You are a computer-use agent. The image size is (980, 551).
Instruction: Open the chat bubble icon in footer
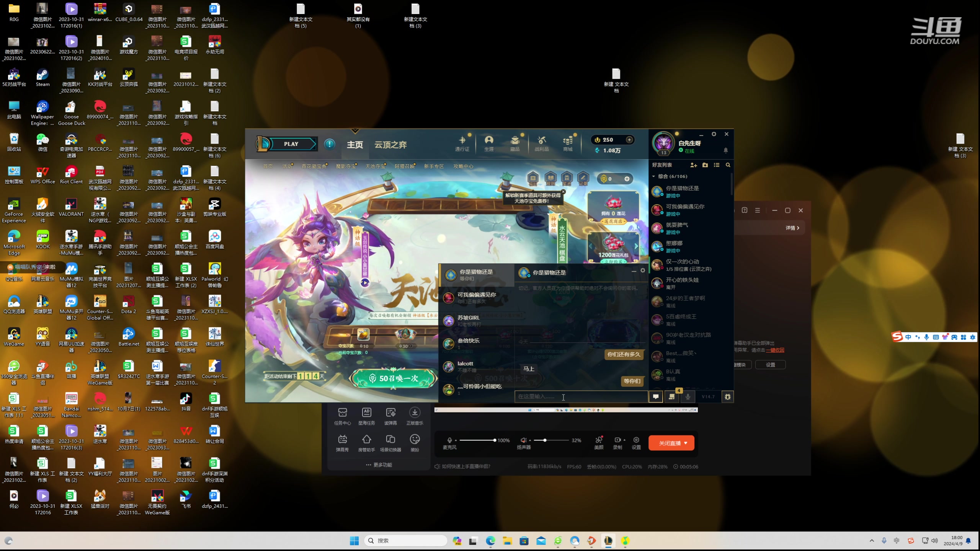click(656, 396)
